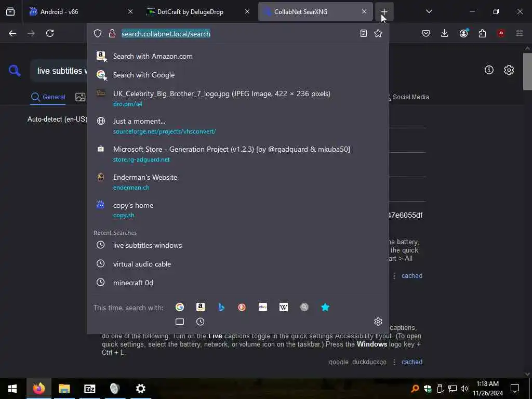Viewport: 532px width, 399px height.
Task: Open 7-Zip from the taskbar
Action: (x=89, y=389)
